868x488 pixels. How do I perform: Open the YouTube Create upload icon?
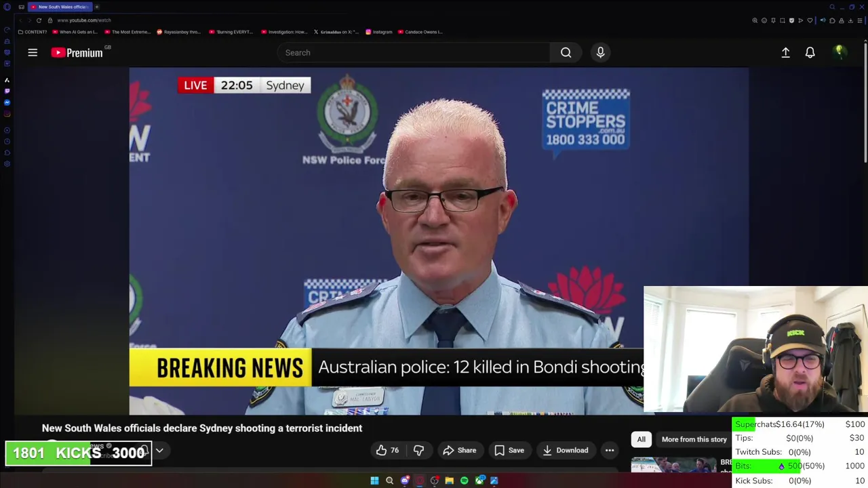tap(785, 52)
